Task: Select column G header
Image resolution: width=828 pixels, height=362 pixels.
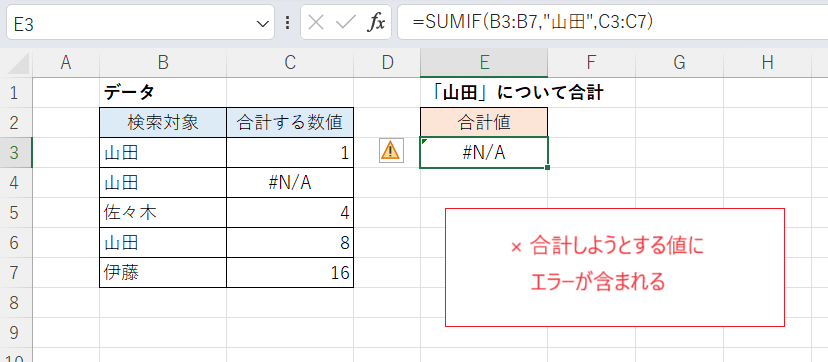Action: [680, 63]
